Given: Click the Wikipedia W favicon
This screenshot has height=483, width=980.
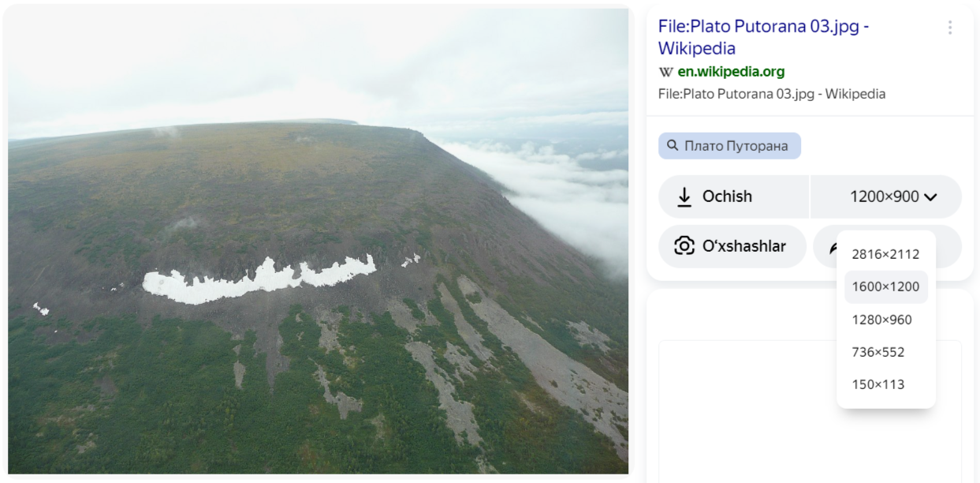Looking at the screenshot, I should point(665,72).
